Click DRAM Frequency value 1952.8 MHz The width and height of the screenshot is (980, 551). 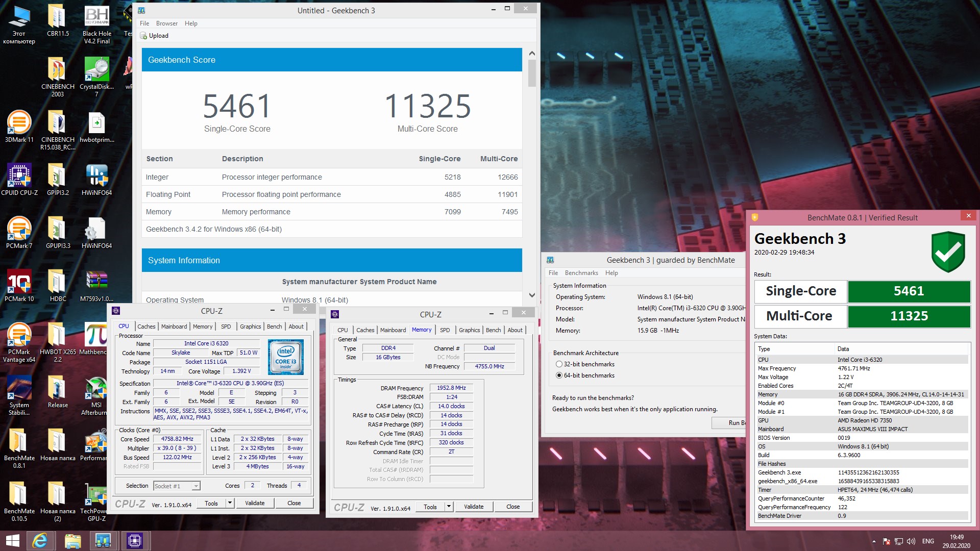[x=451, y=388]
